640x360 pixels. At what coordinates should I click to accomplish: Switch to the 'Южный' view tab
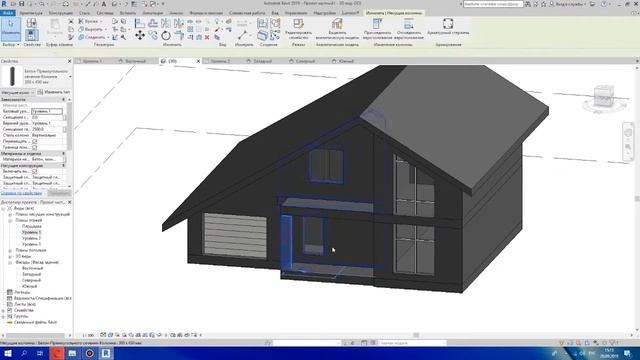pyautogui.click(x=346, y=61)
